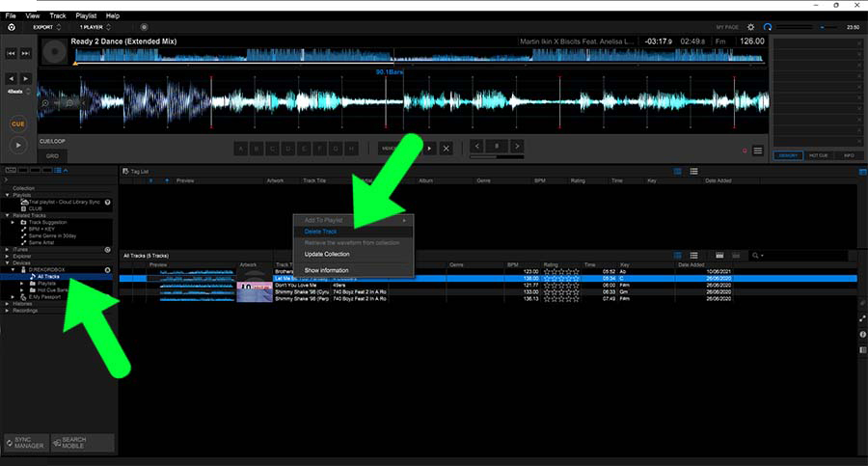This screenshot has height=466, width=868.
Task: Expand the Histories tree section
Action: point(7,304)
